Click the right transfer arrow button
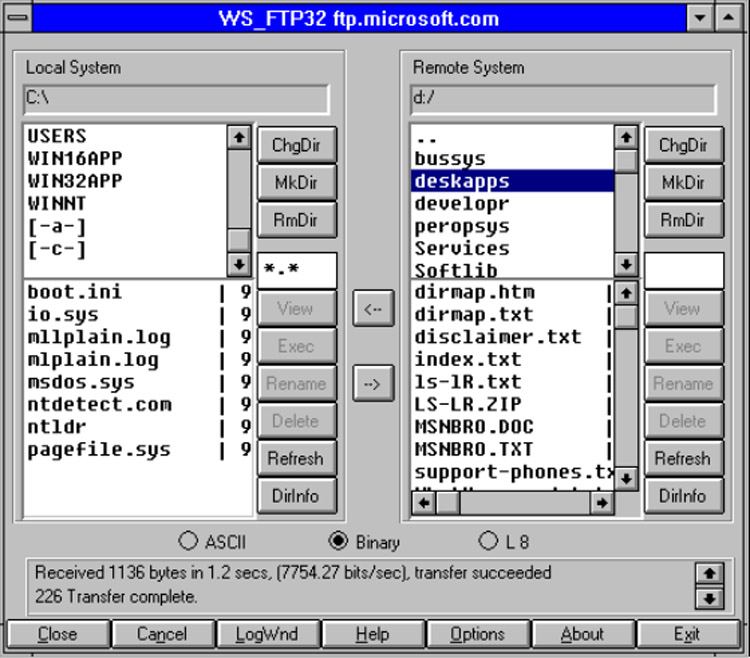This screenshot has height=658, width=750. point(374,384)
